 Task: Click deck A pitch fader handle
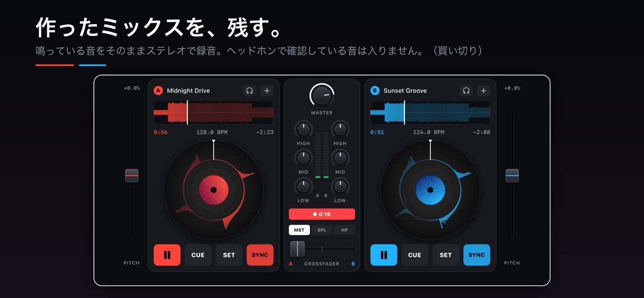click(x=132, y=175)
